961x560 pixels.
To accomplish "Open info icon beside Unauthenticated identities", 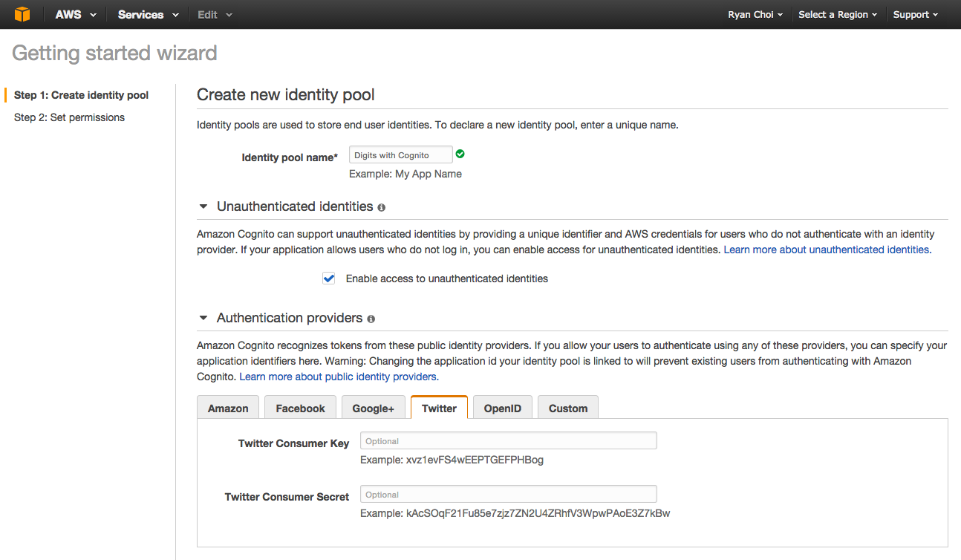I will tap(381, 207).
